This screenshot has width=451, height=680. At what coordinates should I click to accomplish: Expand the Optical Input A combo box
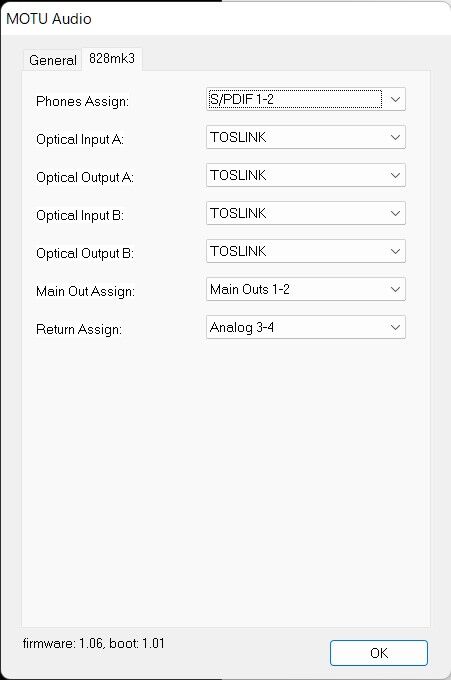click(306, 137)
